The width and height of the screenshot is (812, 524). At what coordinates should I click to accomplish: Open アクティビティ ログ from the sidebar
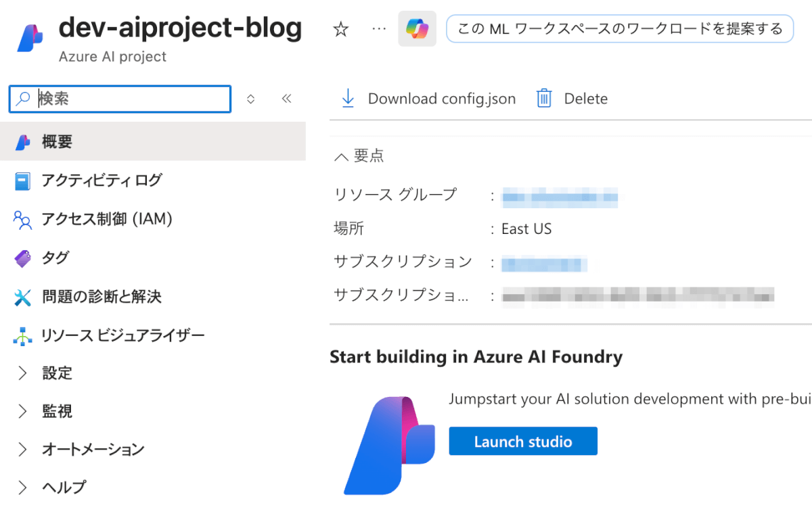click(x=101, y=181)
